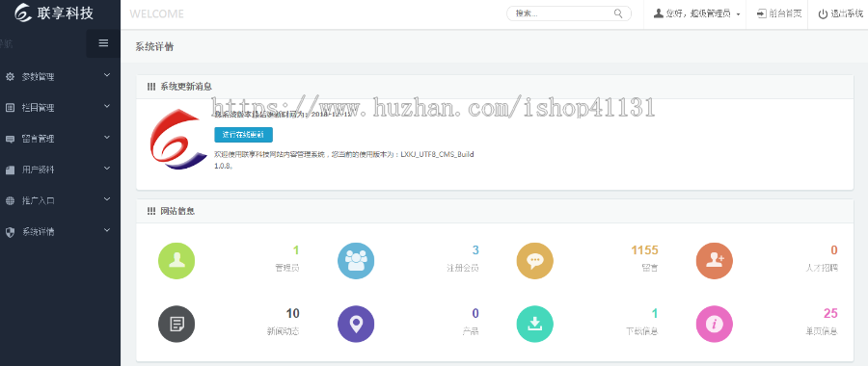868x366 pixels.
Task: Expand the 栏目管理 chevron
Action: coord(107,106)
